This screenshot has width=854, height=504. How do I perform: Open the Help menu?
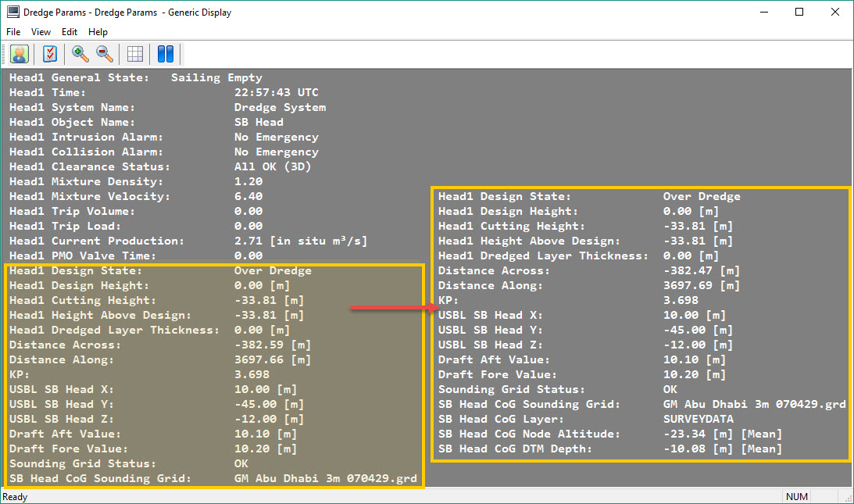[x=98, y=32]
